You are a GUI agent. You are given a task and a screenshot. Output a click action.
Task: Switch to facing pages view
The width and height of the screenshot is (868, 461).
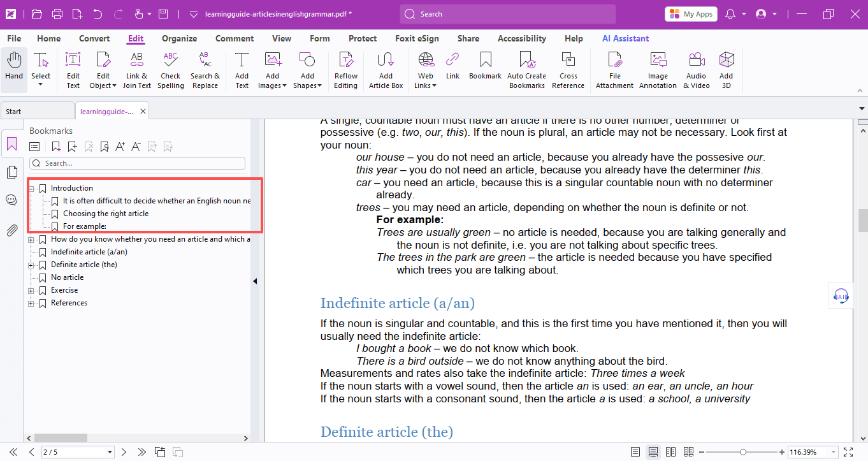[670, 452]
